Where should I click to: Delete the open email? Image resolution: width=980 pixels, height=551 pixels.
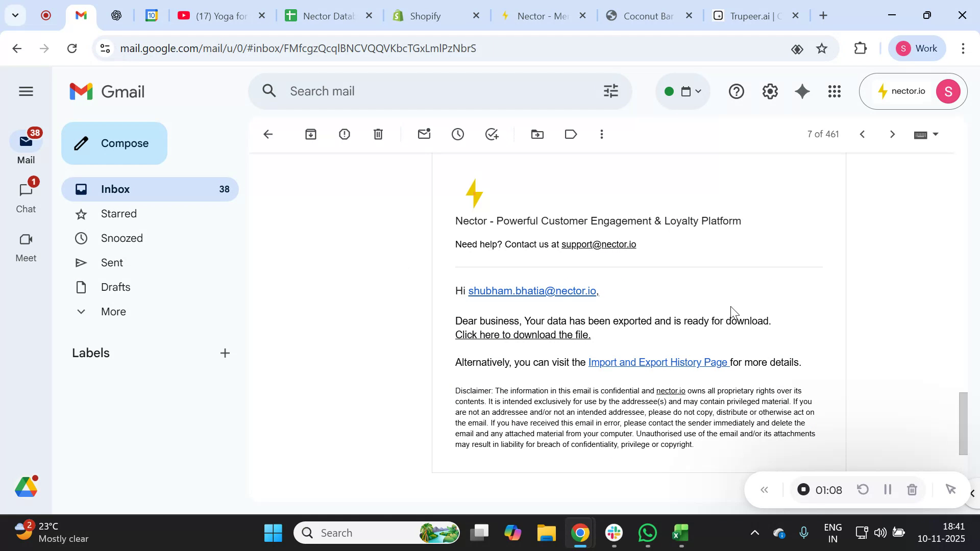tap(378, 134)
